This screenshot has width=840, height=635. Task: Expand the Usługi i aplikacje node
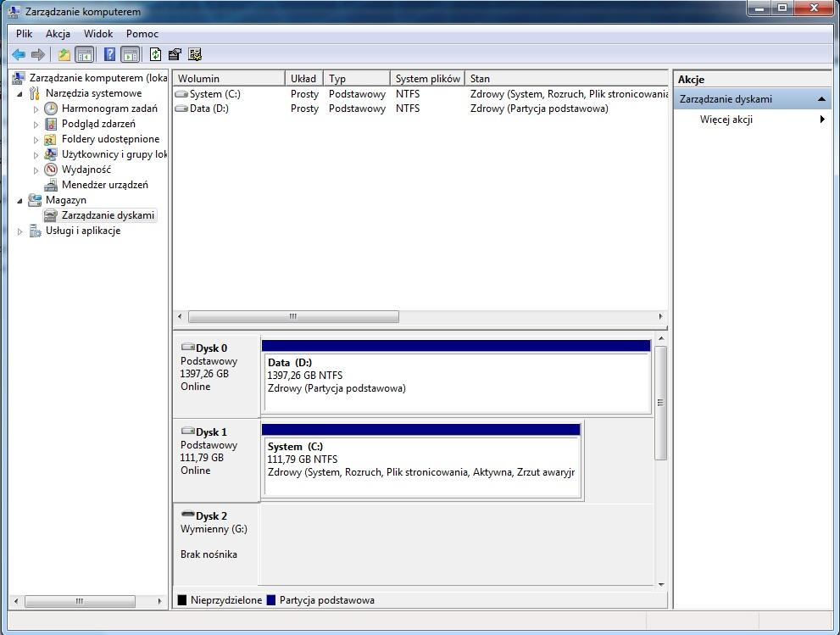tap(19, 231)
